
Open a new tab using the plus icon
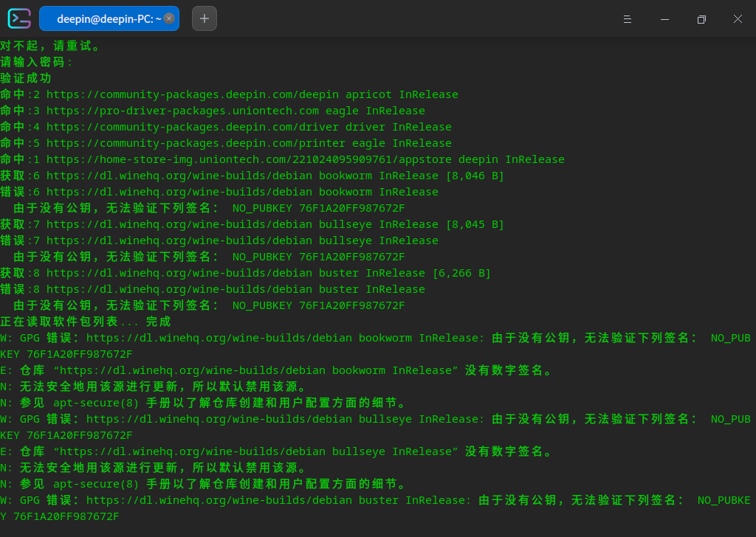(204, 18)
